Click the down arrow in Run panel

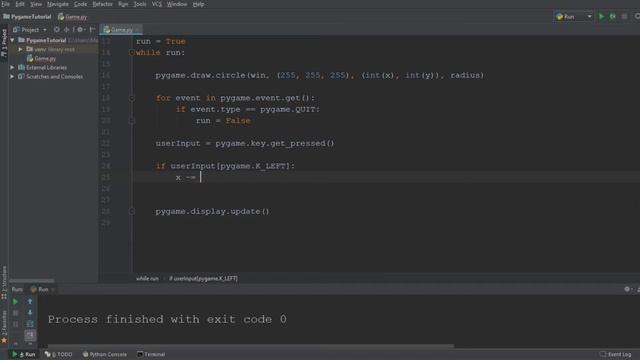coord(30,313)
